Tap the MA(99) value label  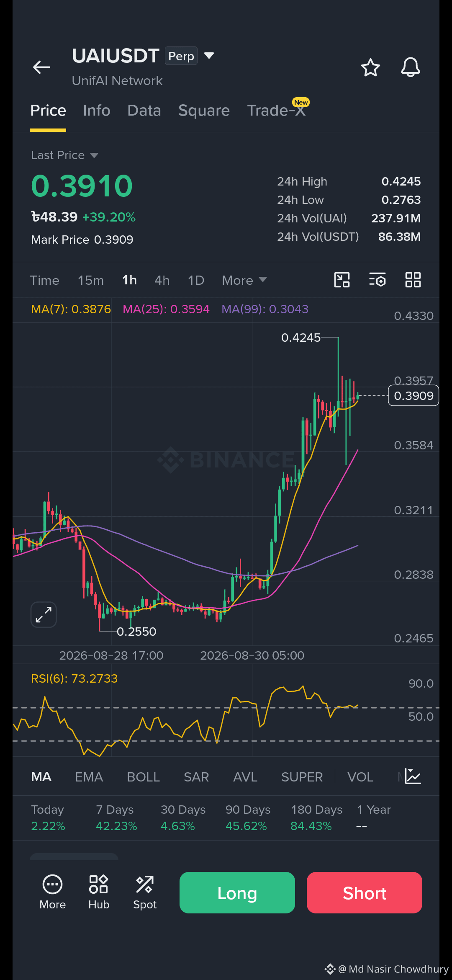(x=265, y=309)
